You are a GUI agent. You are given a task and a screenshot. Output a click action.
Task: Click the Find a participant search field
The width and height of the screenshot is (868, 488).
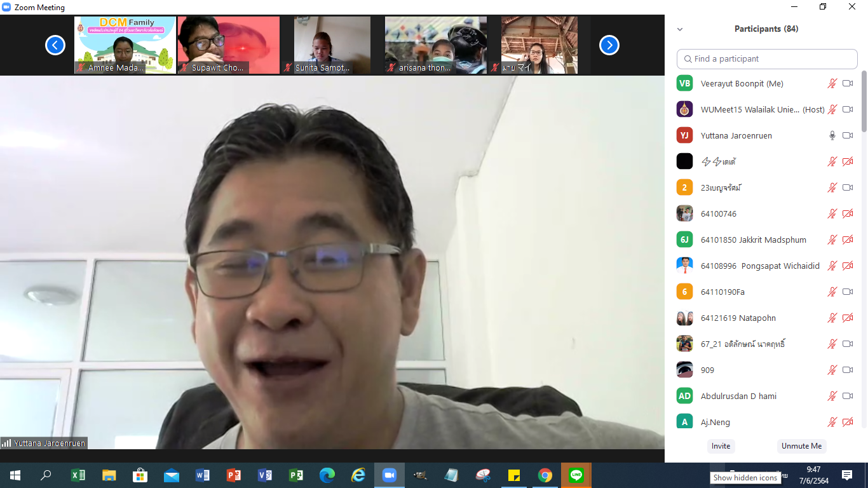pyautogui.click(x=767, y=58)
